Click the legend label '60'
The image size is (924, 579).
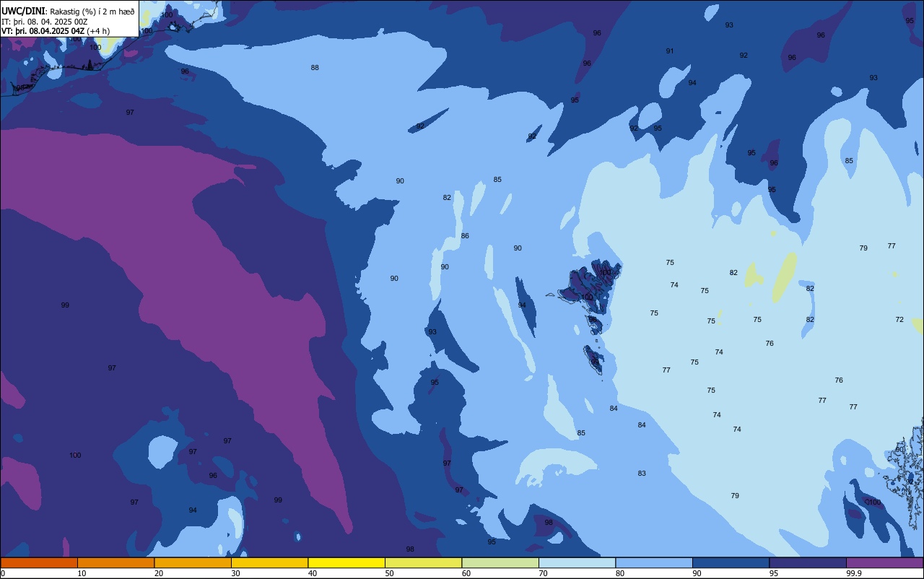tap(466, 573)
